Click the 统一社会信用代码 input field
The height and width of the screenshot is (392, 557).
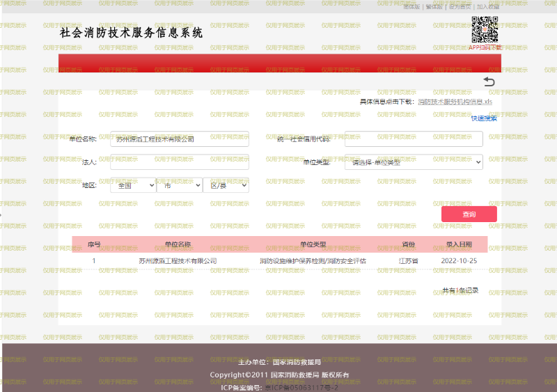414,139
